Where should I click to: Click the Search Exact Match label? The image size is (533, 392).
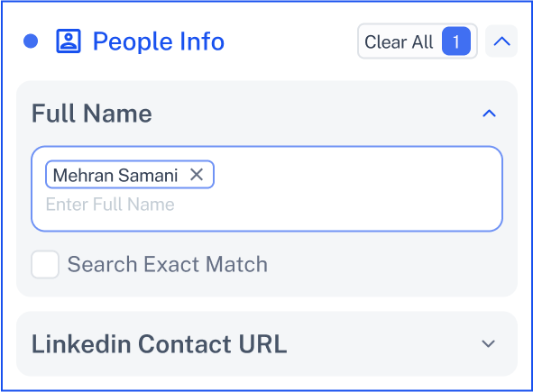click(x=167, y=264)
